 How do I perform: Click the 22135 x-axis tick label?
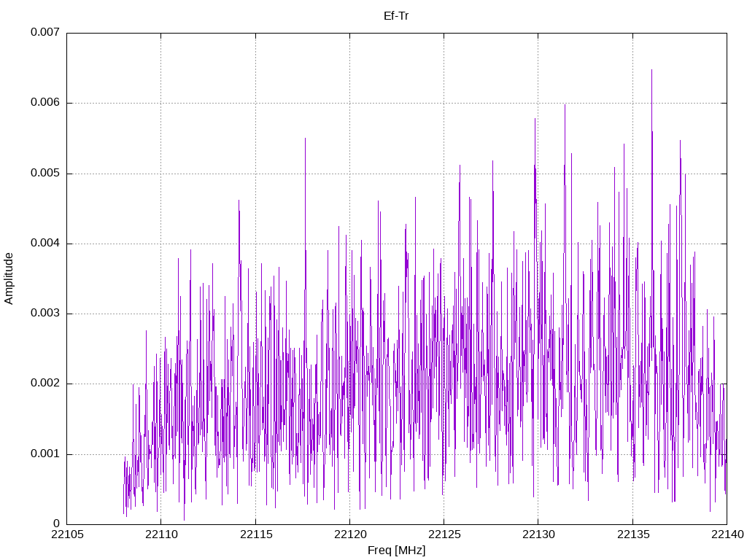coord(633,534)
